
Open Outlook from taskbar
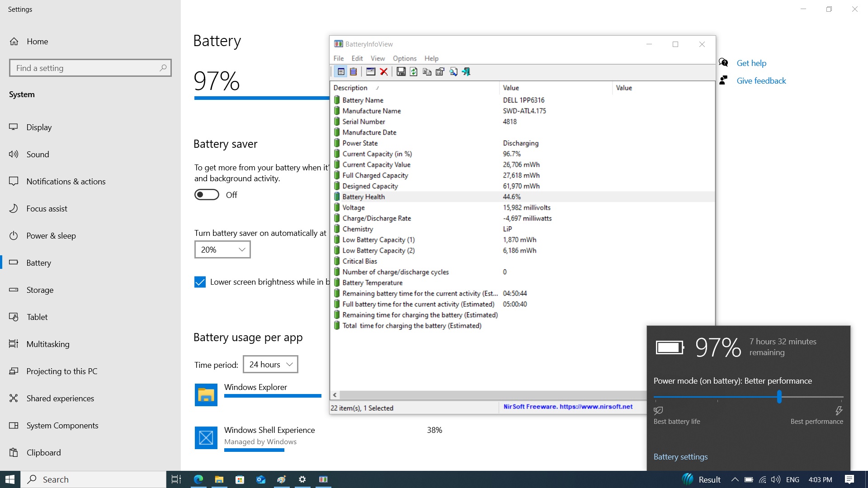click(260, 479)
